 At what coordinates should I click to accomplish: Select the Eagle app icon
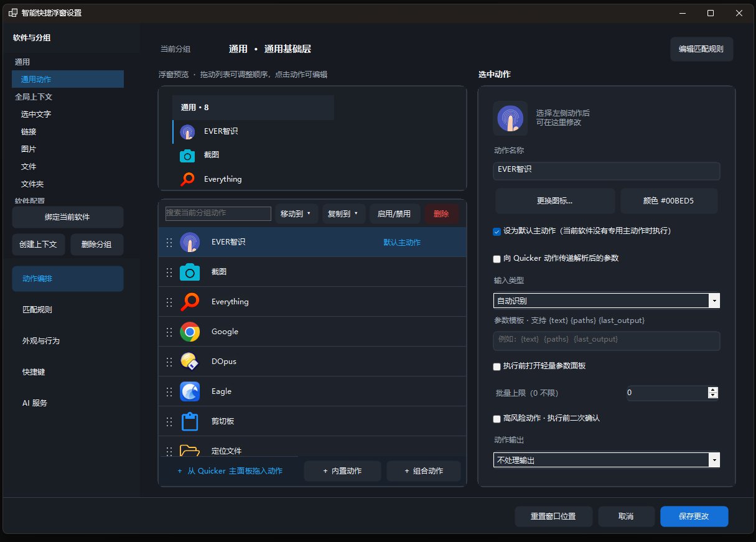pyautogui.click(x=190, y=391)
